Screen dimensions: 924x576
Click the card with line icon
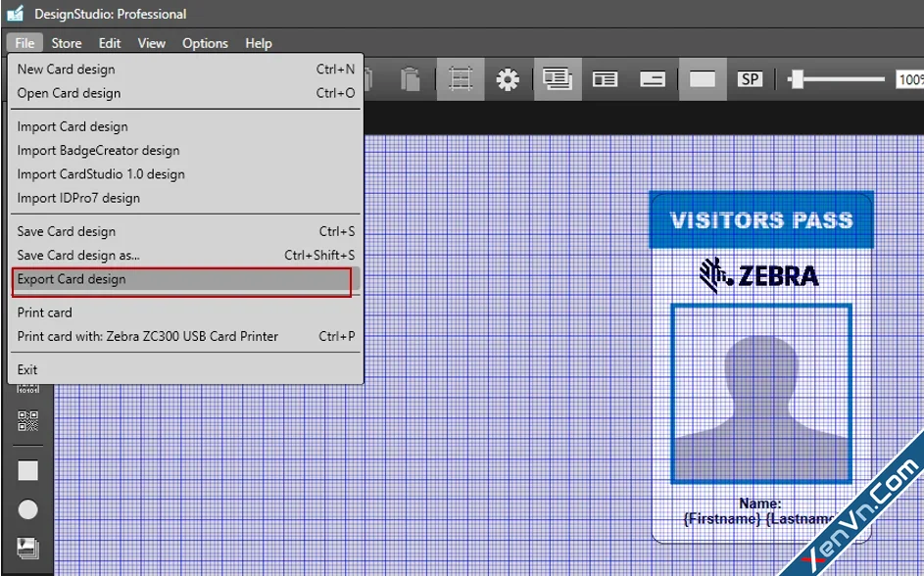[653, 79]
